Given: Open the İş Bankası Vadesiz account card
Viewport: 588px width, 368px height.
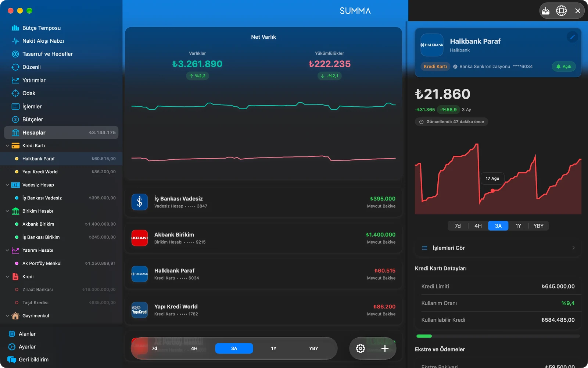Looking at the screenshot, I should click(x=263, y=202).
